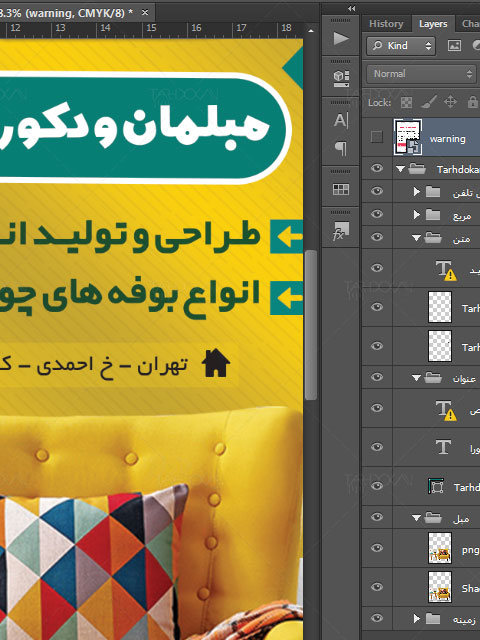The width and height of the screenshot is (480, 640).
Task: Expand the مربع group
Action: click(416, 214)
